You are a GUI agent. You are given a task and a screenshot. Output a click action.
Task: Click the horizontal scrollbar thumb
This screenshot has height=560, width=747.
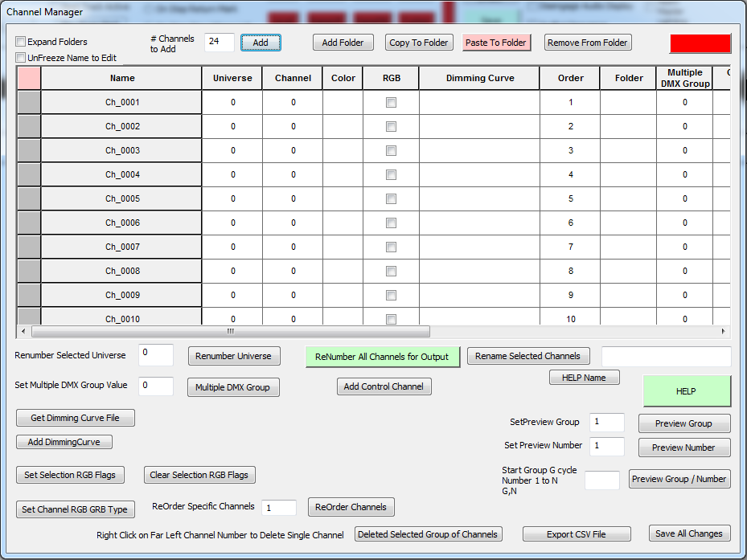(231, 331)
